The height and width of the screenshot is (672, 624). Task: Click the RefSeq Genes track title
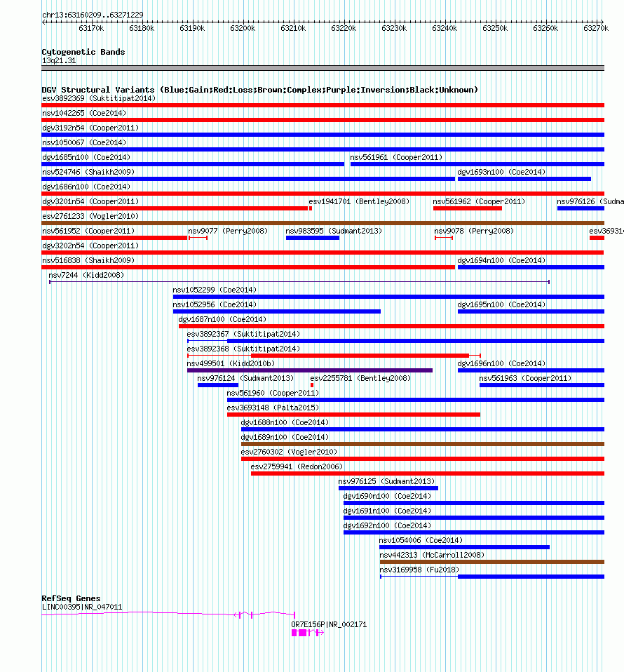click(x=71, y=598)
